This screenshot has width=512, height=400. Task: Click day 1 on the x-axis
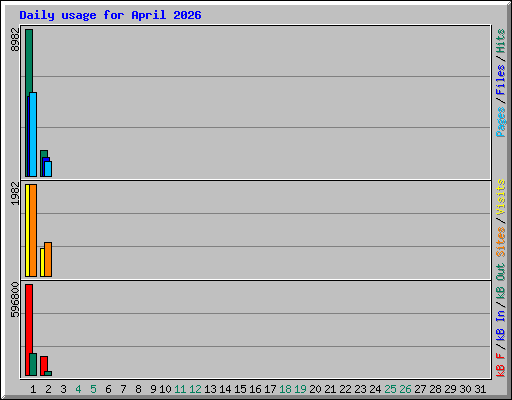[33, 389]
